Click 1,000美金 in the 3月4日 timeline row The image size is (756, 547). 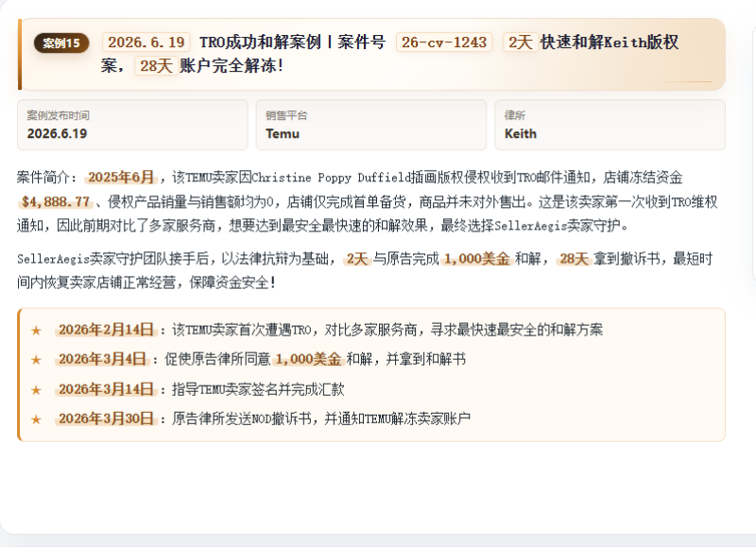click(309, 360)
